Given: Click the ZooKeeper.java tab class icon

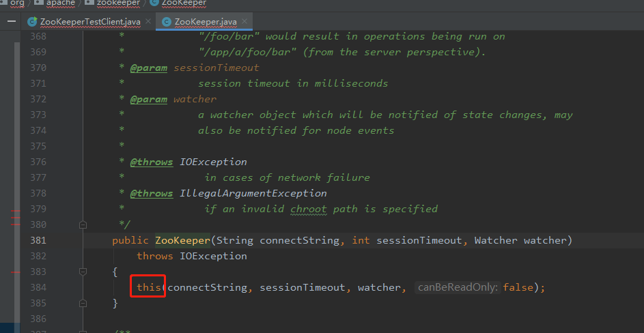Looking at the screenshot, I should pos(166,22).
